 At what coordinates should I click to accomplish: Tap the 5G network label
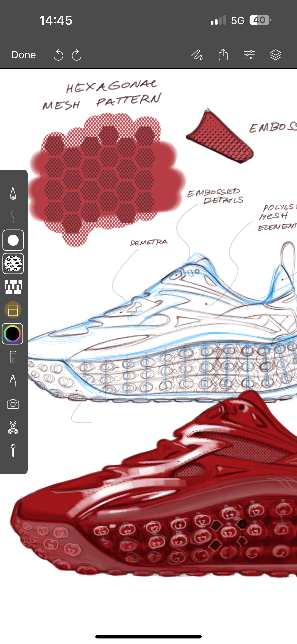click(x=238, y=20)
